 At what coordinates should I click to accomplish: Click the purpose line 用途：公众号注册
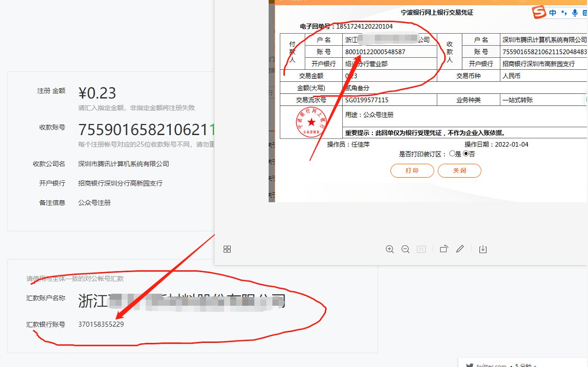point(369,114)
